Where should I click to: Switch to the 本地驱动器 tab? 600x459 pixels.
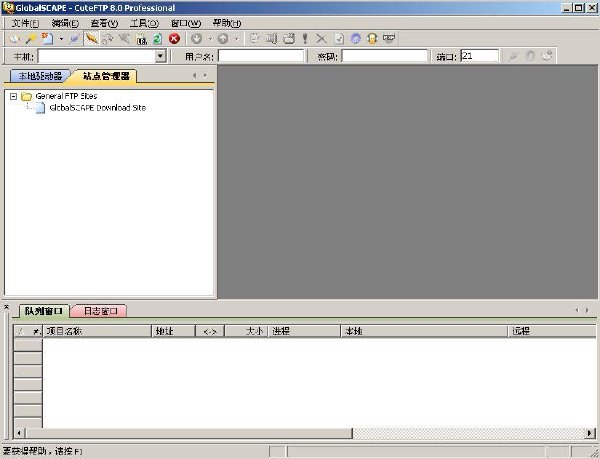[x=40, y=76]
